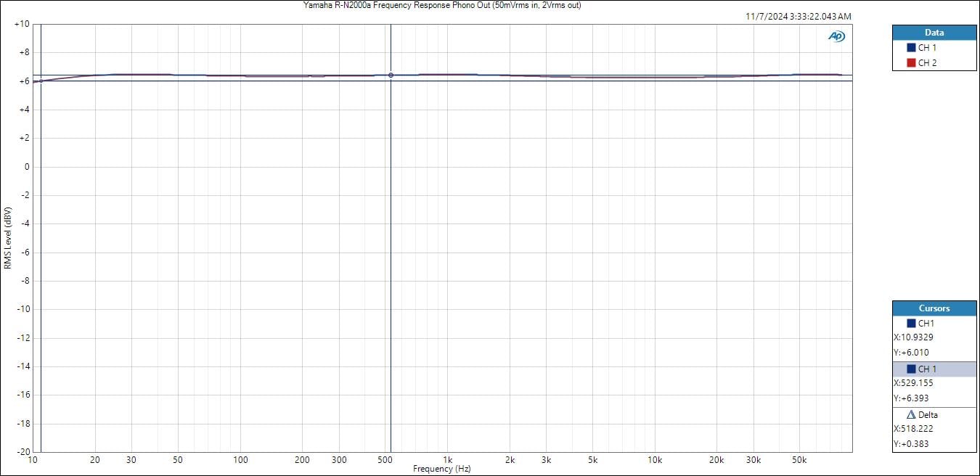
Task: Click the blue square in the highlighted CH 1 cursor row
Action: point(911,369)
